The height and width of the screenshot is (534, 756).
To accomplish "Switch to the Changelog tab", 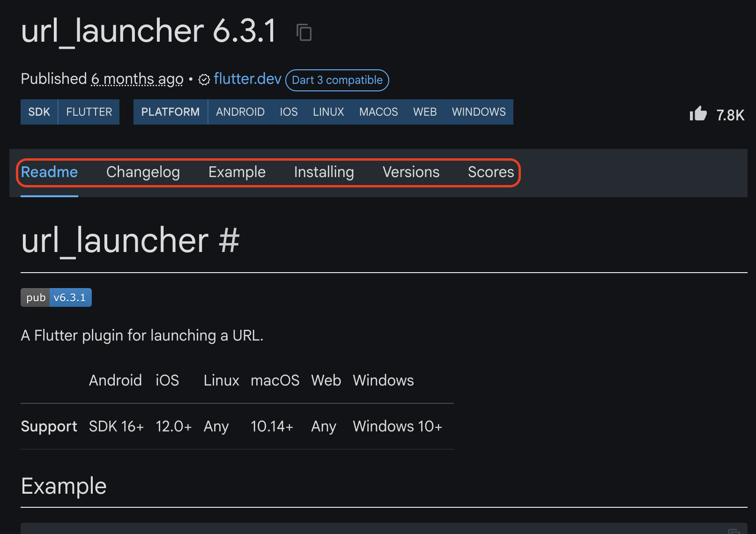I will point(143,172).
